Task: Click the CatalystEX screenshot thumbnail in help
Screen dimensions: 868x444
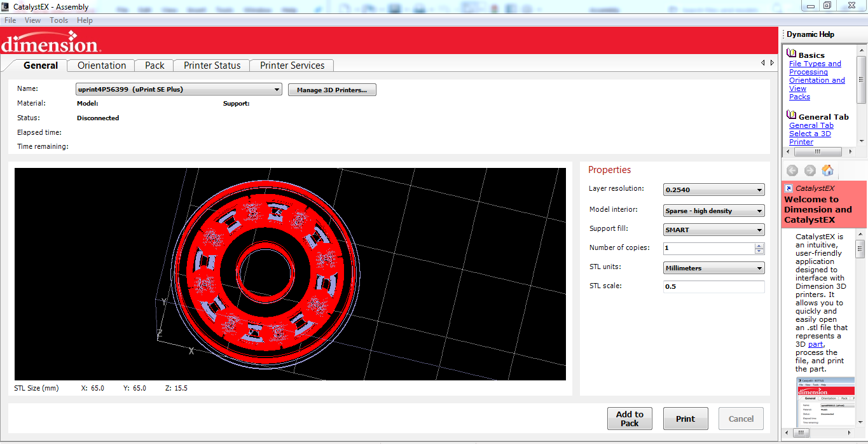Action: pos(824,403)
